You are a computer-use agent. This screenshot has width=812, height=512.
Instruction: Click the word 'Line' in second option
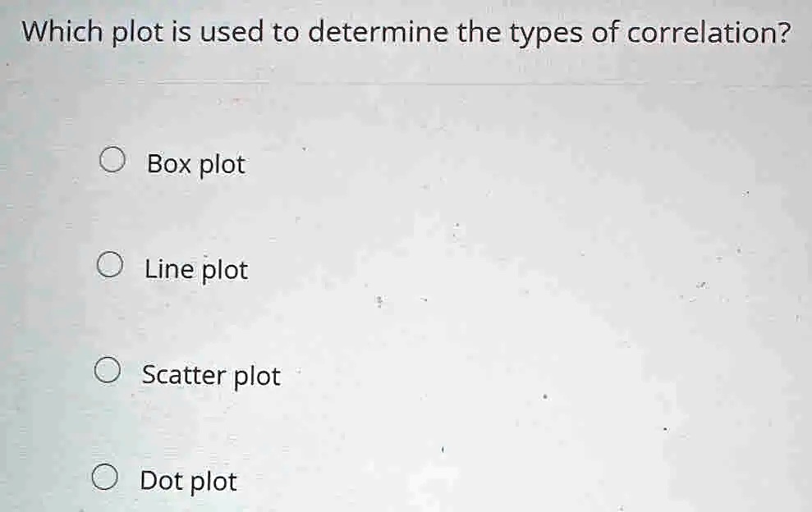(169, 269)
